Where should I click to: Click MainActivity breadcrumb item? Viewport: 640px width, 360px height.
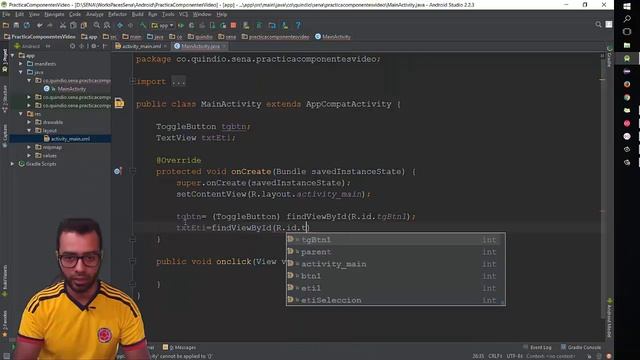[333, 37]
